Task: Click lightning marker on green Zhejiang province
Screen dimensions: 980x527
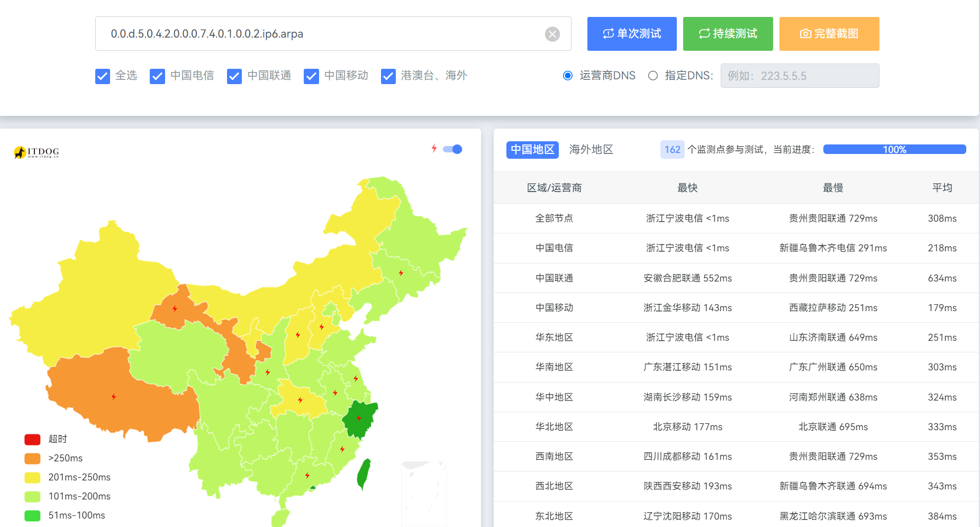Action: tap(359, 419)
